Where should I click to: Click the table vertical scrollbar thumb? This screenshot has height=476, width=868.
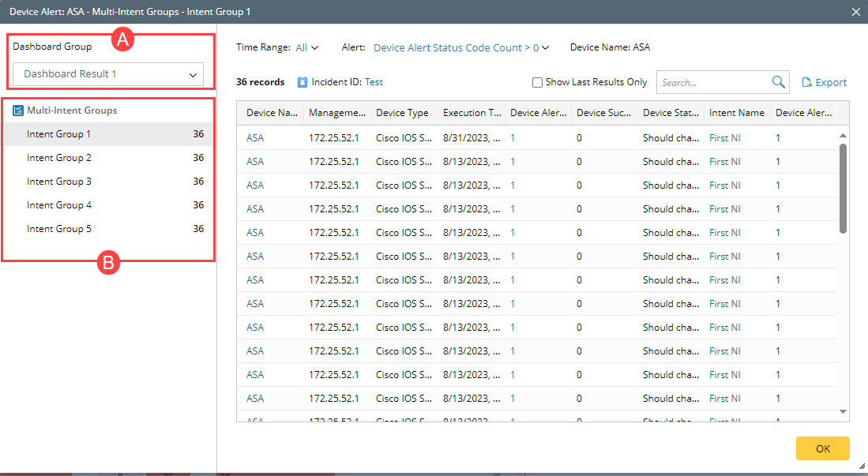click(843, 187)
